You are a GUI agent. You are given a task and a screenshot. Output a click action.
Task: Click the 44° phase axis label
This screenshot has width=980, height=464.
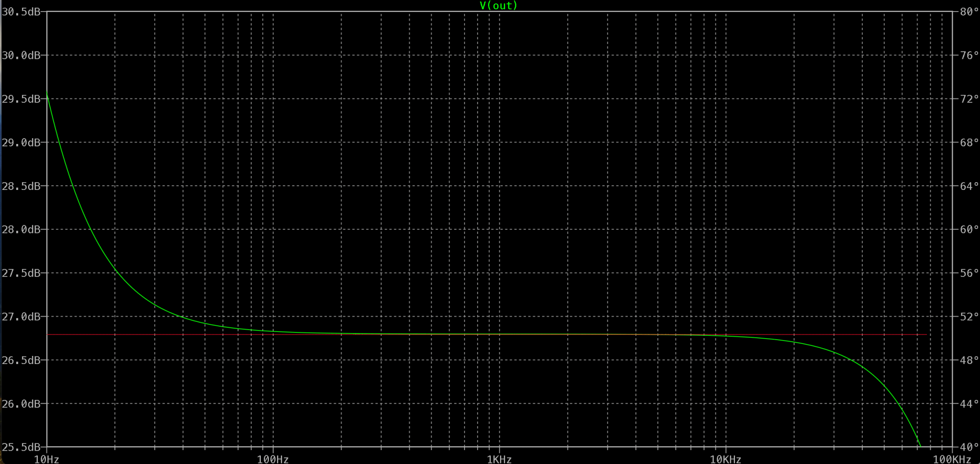tap(969, 404)
